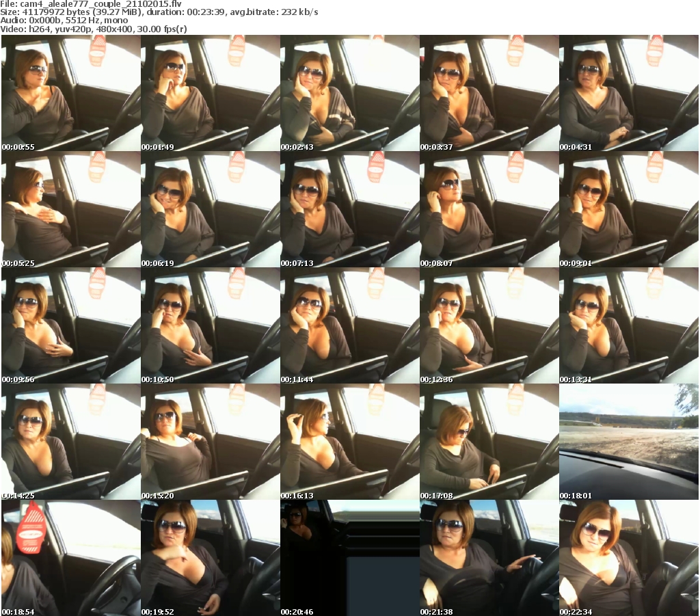700x616 pixels.
Task: Open the thumbnail stamped 00:16:13
Action: pyautogui.click(x=349, y=442)
